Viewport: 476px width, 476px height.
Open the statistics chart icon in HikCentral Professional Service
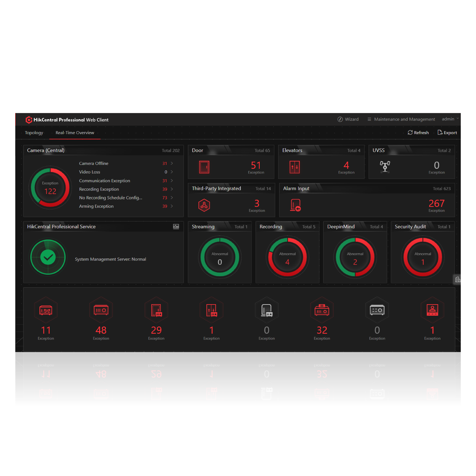176,226
